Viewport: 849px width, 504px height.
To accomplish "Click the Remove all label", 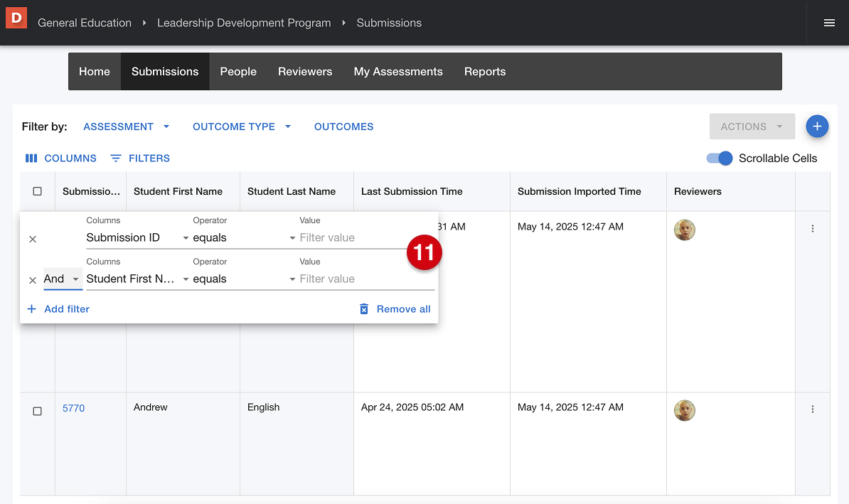I will pos(403,309).
